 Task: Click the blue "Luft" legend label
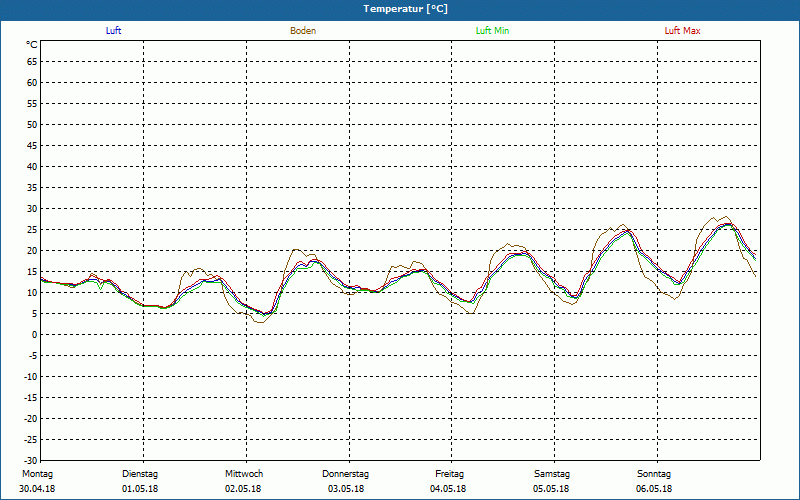pyautogui.click(x=113, y=31)
